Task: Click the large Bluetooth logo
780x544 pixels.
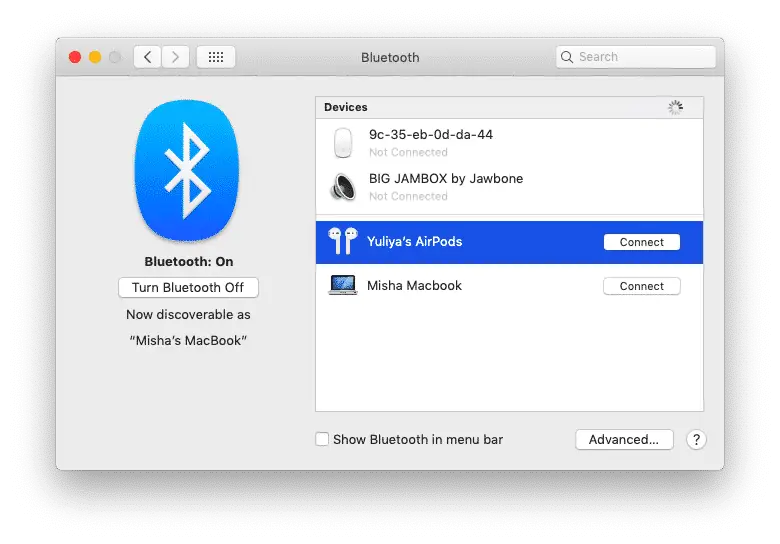Action: point(187,170)
